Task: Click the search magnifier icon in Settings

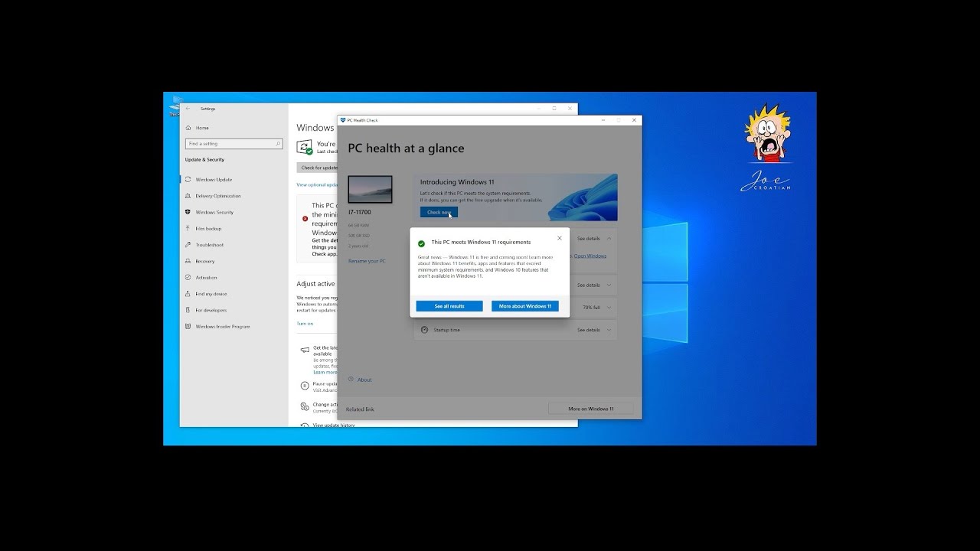Action: click(x=279, y=144)
